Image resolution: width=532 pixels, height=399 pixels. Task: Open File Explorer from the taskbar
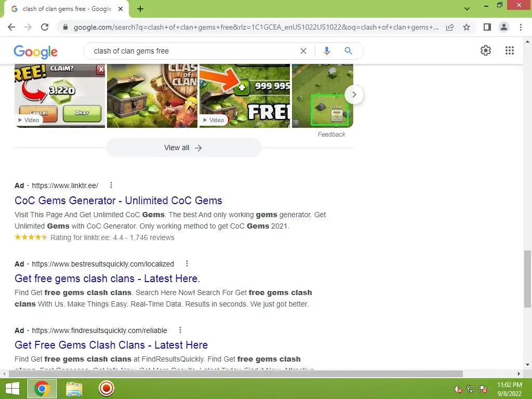(x=74, y=389)
